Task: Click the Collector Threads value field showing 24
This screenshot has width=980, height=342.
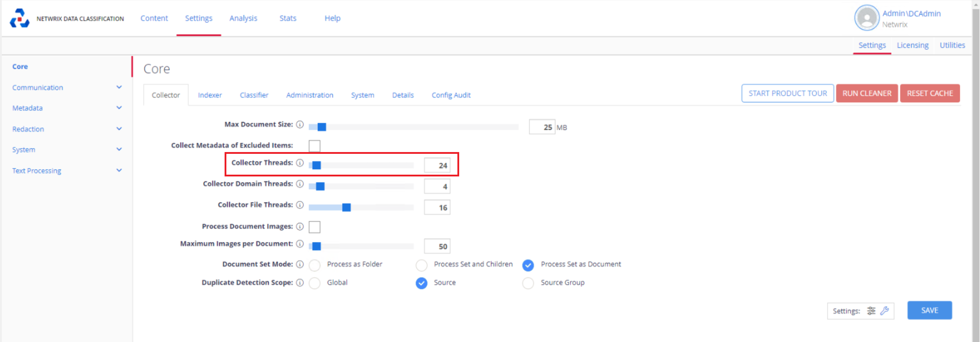Action: point(437,165)
